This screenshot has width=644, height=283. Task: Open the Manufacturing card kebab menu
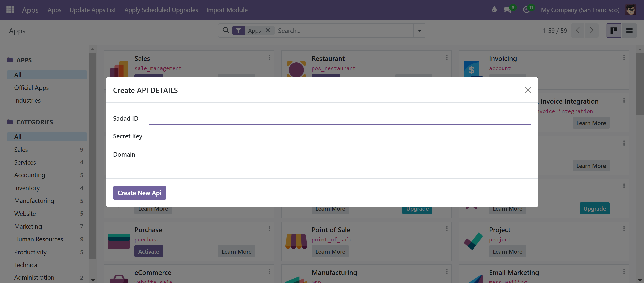[447, 271]
